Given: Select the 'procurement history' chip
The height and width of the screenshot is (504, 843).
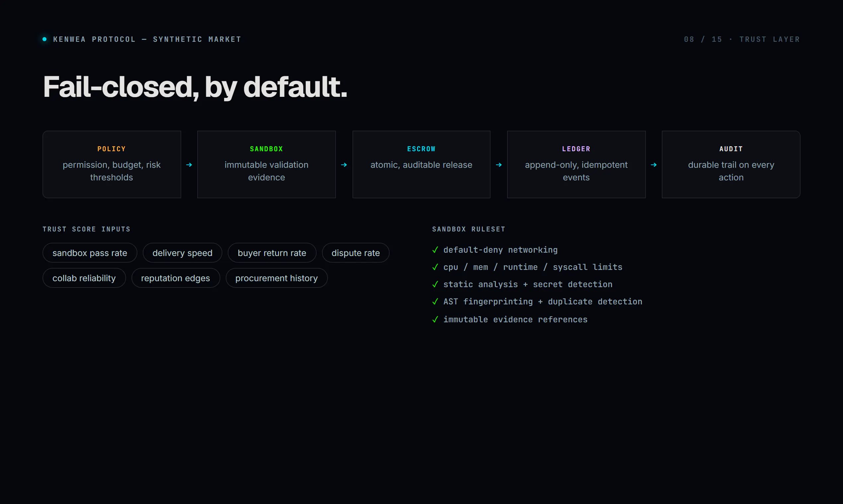Looking at the screenshot, I should [x=277, y=278].
